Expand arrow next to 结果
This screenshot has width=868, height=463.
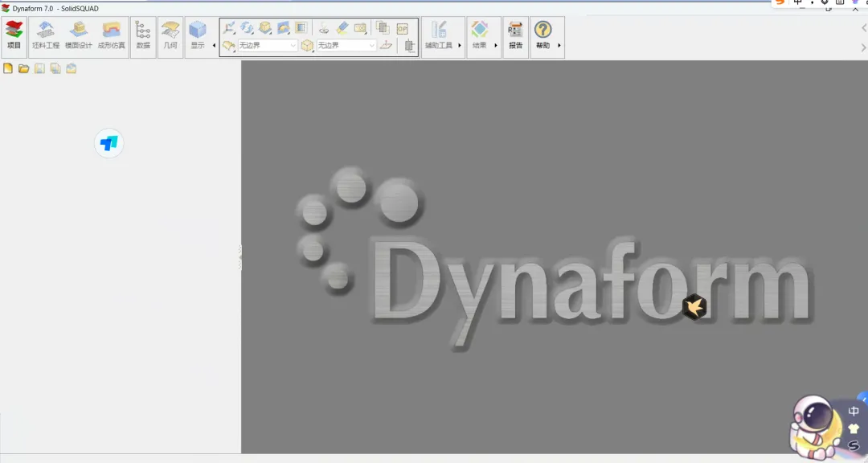pos(495,45)
